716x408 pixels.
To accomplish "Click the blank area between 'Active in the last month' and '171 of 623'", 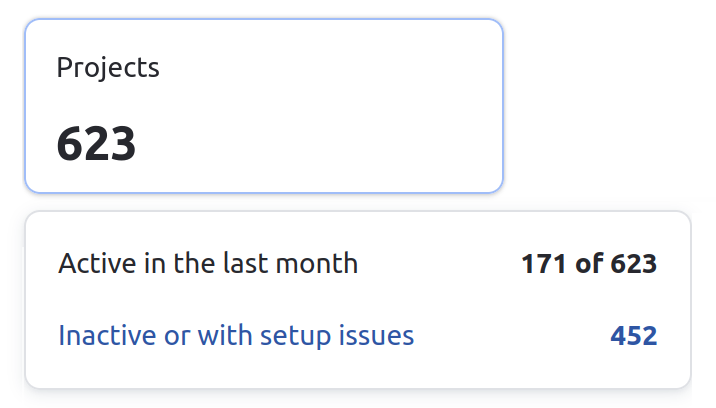I will coord(440,264).
